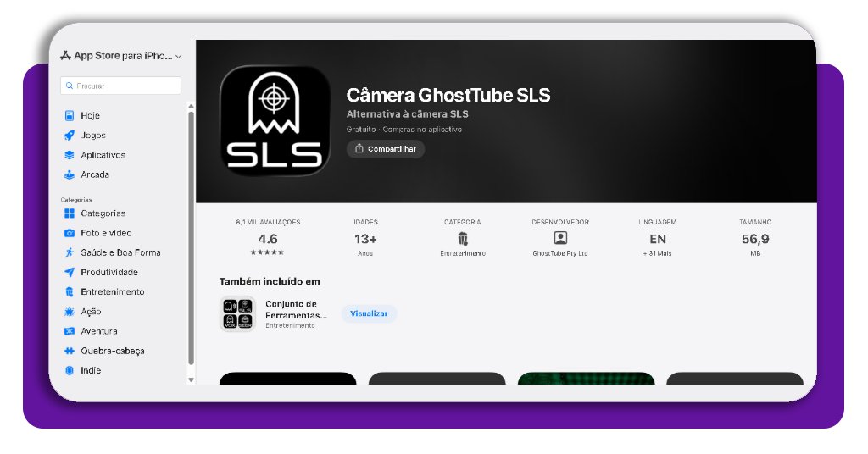868x454 pixels.
Task: Click the EN language indicator
Action: [x=658, y=239]
